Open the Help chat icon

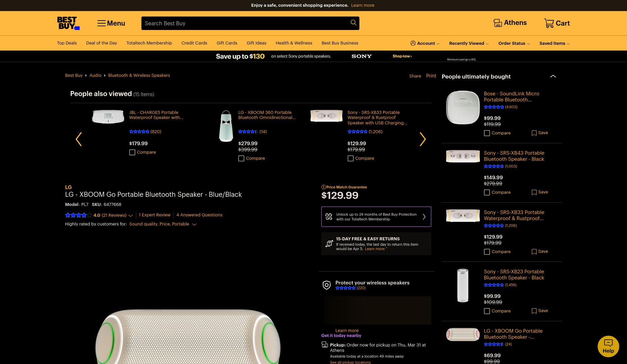pos(608,346)
